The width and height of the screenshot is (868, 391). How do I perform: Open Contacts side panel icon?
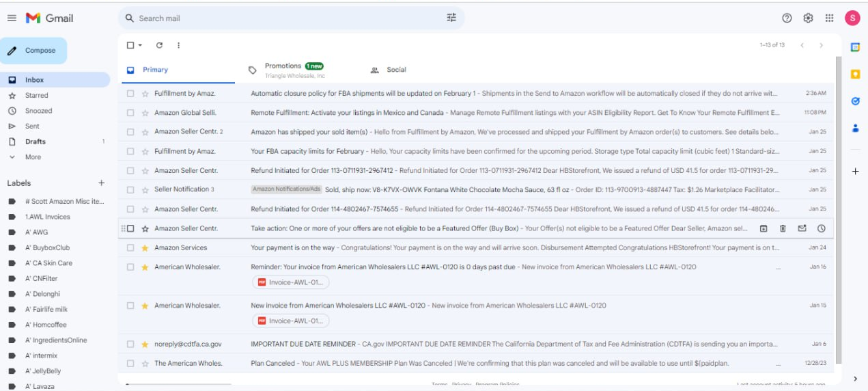point(855,128)
